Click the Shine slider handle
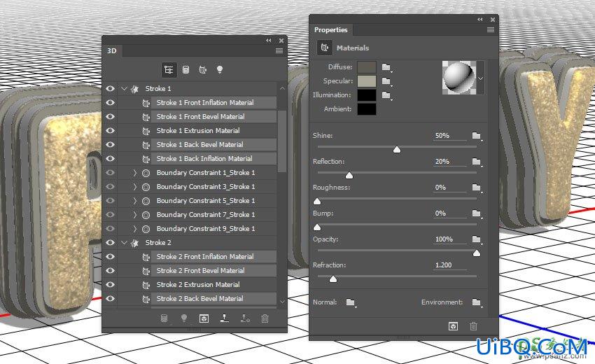Viewport: 595px width, 364px height. click(x=396, y=150)
